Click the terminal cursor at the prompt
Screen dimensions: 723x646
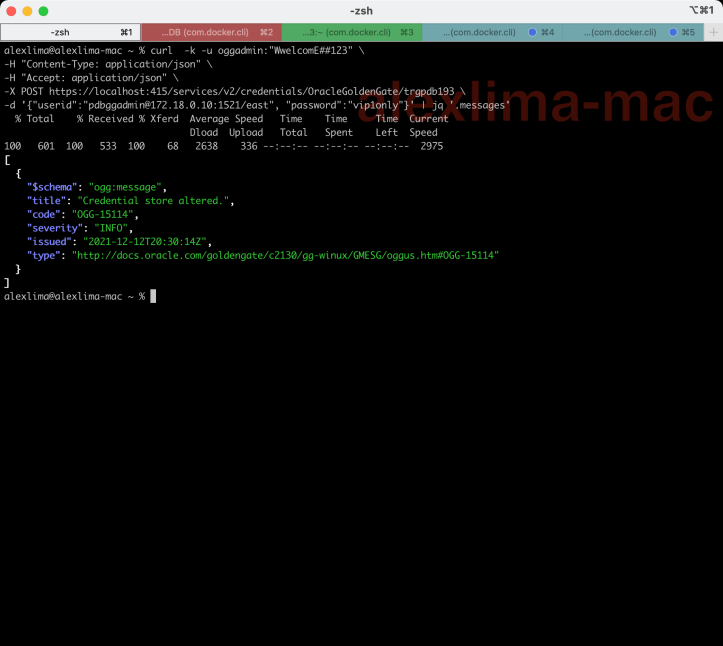point(153,296)
